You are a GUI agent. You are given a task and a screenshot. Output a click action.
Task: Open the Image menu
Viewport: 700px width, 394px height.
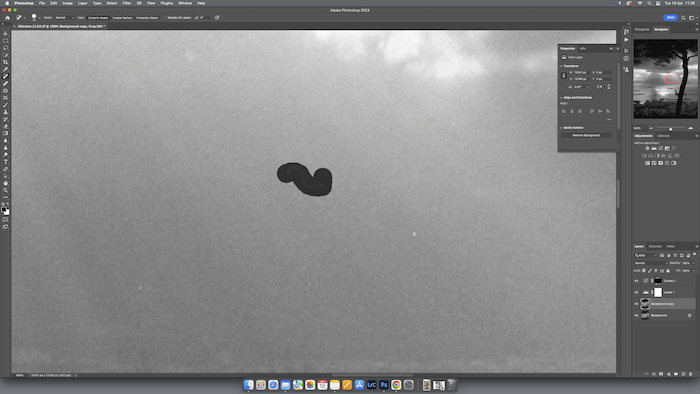tap(67, 3)
